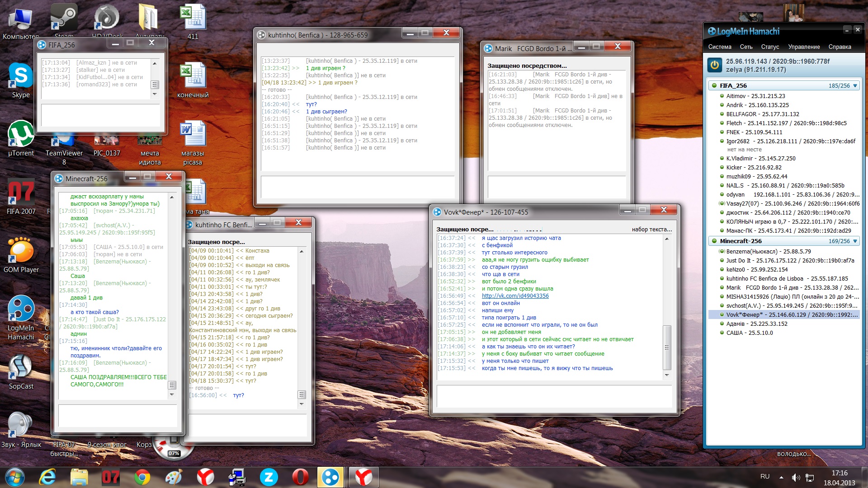Open the volume control in the system tray
This screenshot has height=488, width=868.
pos(796,477)
